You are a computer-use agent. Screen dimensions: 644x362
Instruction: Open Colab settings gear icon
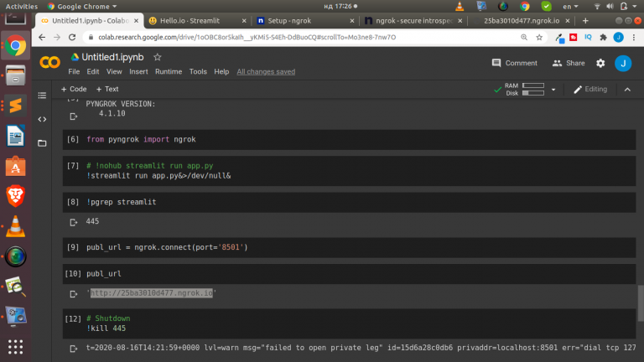tap(600, 63)
